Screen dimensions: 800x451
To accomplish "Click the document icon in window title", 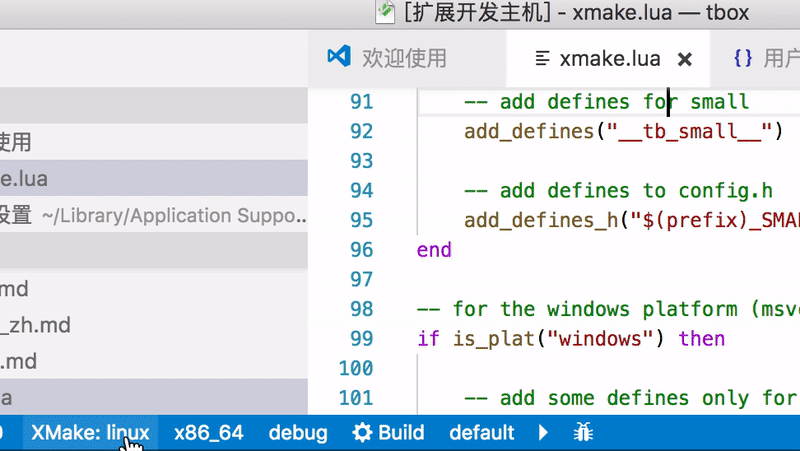I will pyautogui.click(x=386, y=12).
